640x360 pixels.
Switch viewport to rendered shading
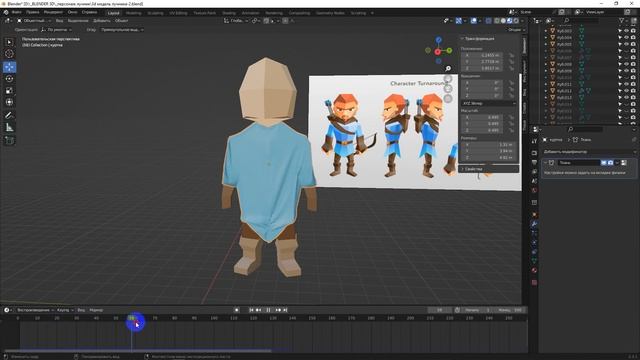pyautogui.click(x=516, y=20)
